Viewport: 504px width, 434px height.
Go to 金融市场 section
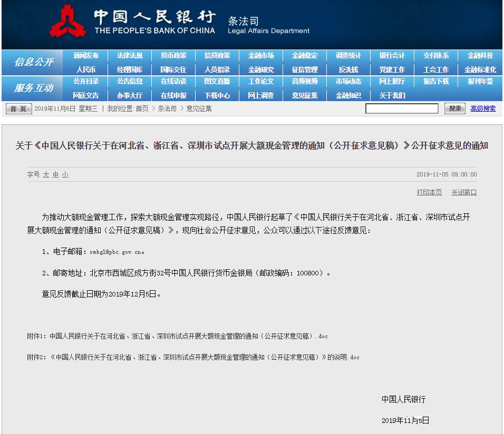(260, 56)
